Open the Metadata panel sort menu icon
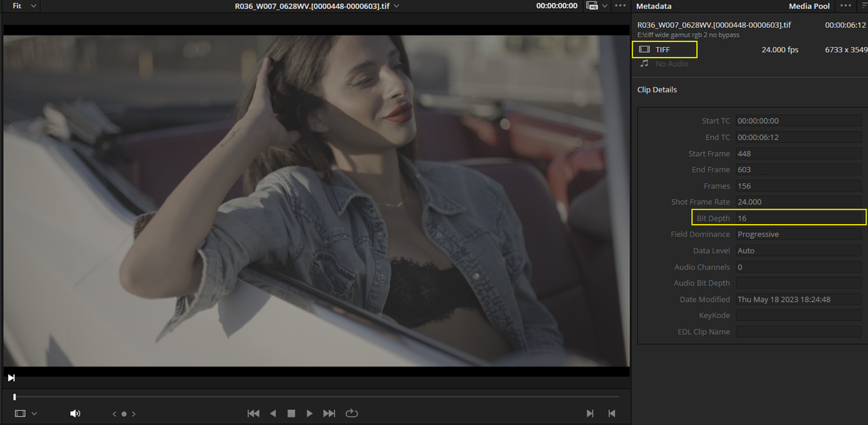Image resolution: width=868 pixels, height=425 pixels. coord(863,5)
